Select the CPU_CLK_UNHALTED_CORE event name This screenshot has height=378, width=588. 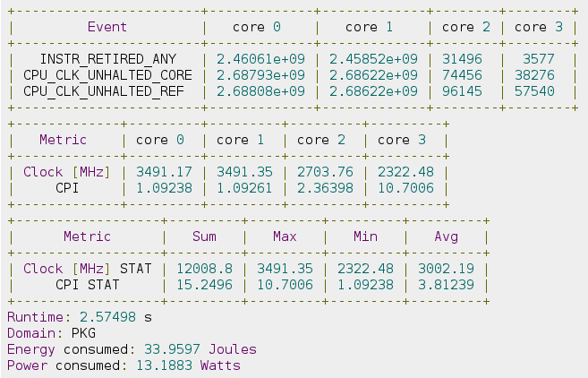pos(107,74)
